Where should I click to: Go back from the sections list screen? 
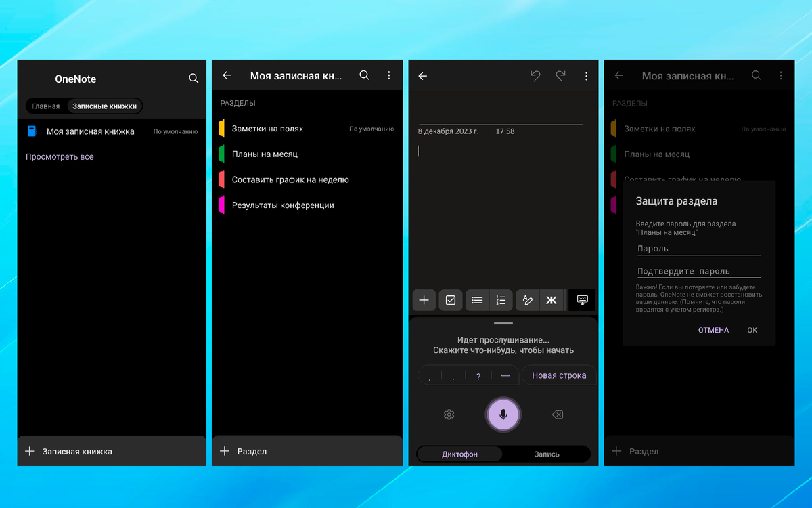click(227, 76)
